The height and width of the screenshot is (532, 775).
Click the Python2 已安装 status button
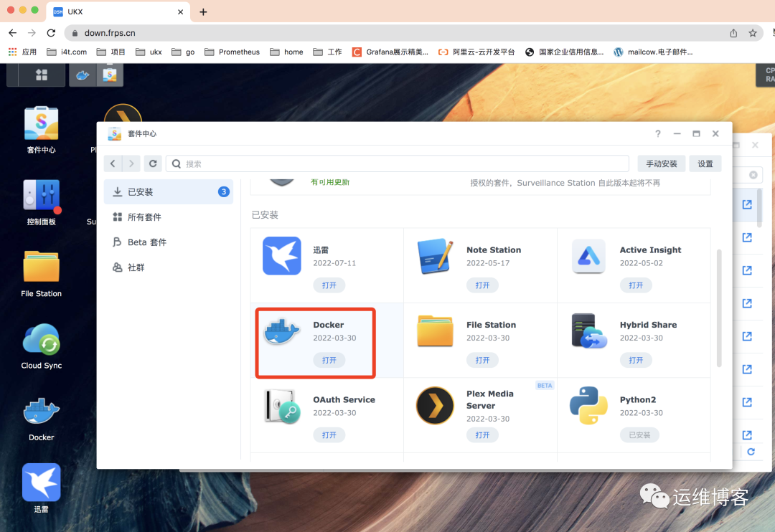click(639, 434)
